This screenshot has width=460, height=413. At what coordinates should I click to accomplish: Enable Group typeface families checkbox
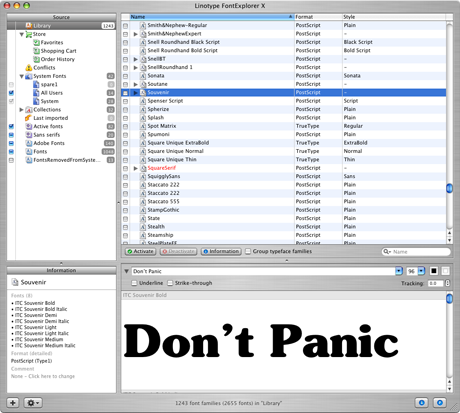point(248,251)
